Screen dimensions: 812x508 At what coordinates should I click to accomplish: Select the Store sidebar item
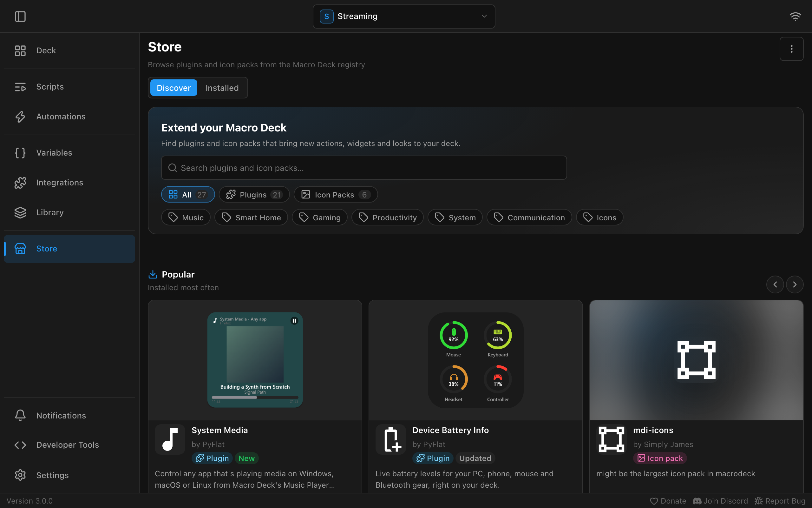click(69, 249)
